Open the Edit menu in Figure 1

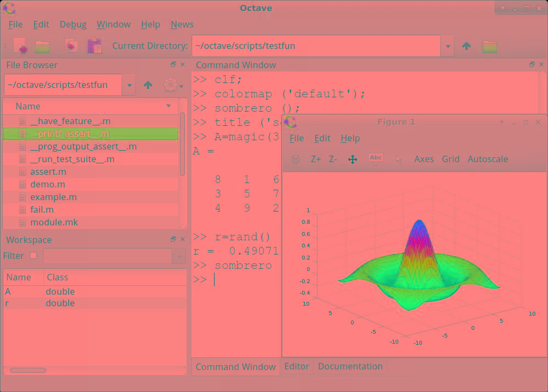[322, 139]
